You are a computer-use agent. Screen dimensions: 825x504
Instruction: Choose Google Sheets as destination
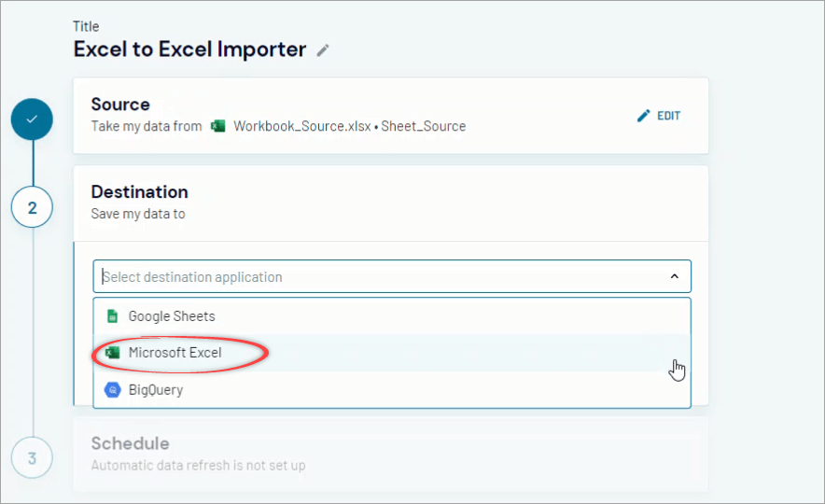pos(392,316)
